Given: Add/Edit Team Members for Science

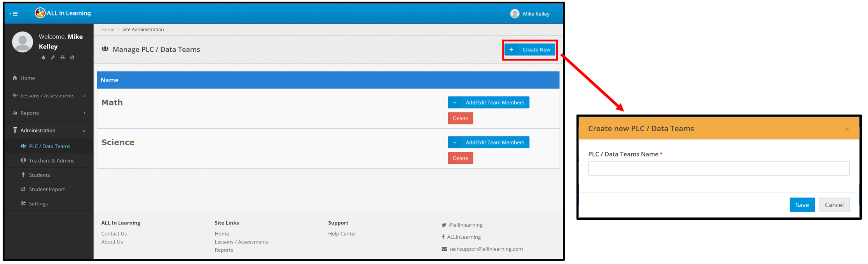Looking at the screenshot, I should [x=489, y=142].
